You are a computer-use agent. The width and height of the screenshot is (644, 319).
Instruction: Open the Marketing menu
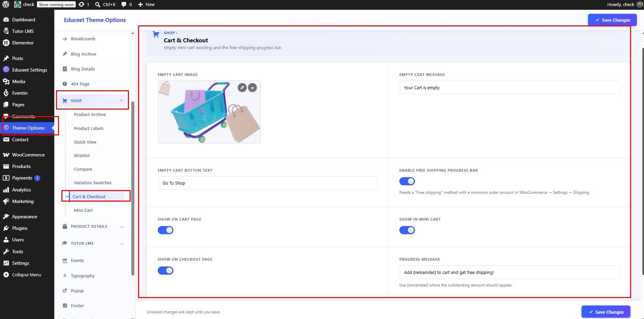click(23, 201)
